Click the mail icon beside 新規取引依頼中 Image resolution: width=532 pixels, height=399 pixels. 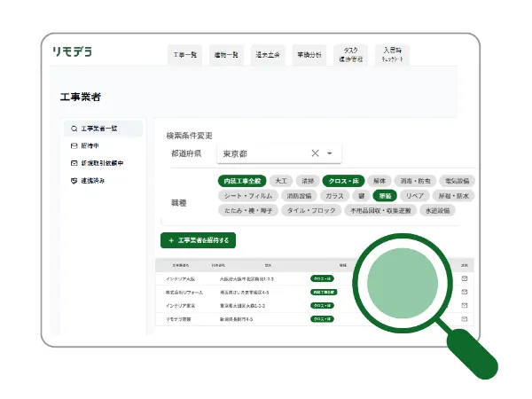click(74, 163)
